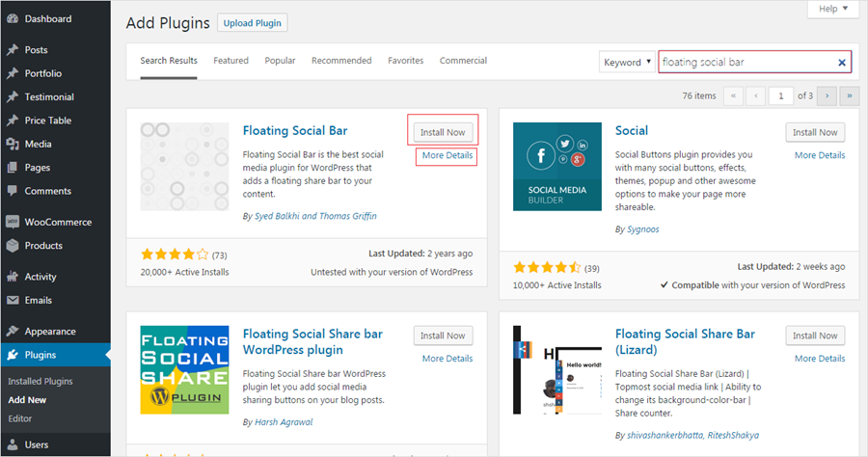Open author Syed Balkhi and Thomas Griffin
868x457 pixels.
[315, 216]
